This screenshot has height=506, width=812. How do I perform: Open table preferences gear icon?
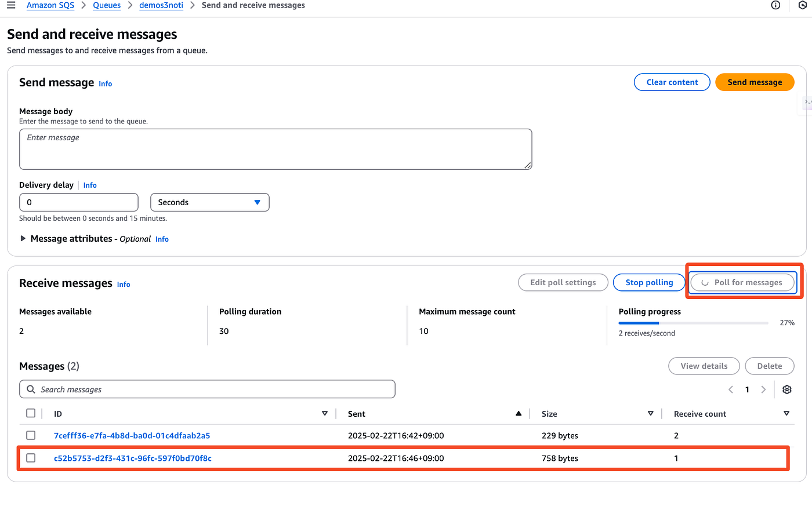pyautogui.click(x=787, y=389)
